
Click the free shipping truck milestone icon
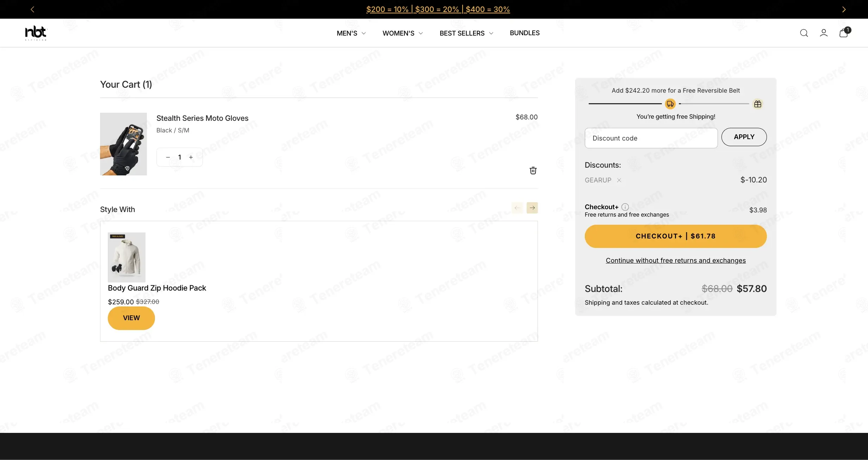click(670, 104)
